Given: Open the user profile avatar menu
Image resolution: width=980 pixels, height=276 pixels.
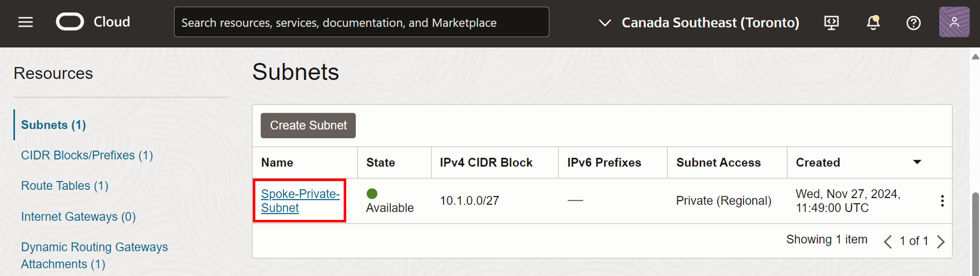Looking at the screenshot, I should (x=954, y=22).
